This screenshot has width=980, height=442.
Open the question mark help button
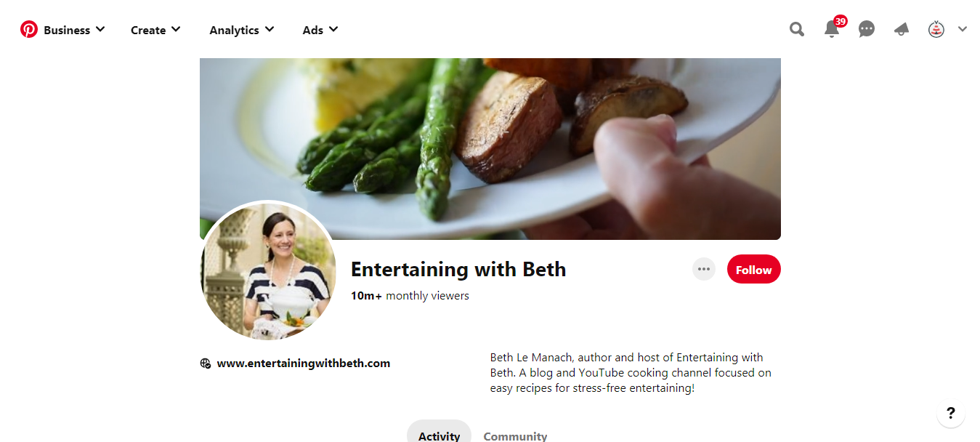click(x=951, y=413)
